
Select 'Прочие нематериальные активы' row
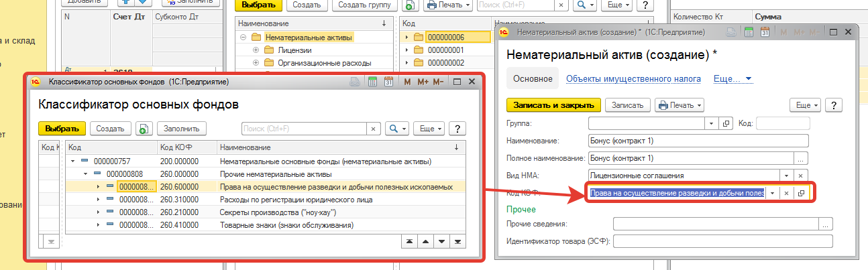click(266, 174)
